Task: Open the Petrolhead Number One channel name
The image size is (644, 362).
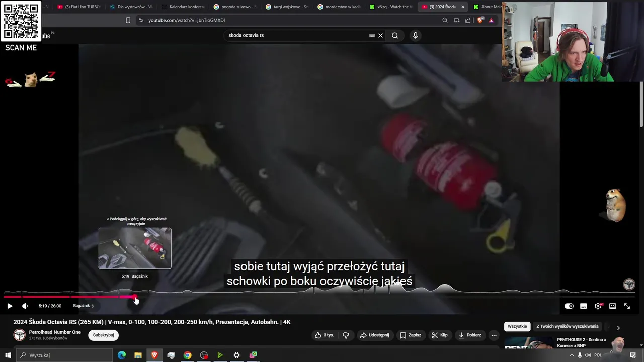Action: 55,332
